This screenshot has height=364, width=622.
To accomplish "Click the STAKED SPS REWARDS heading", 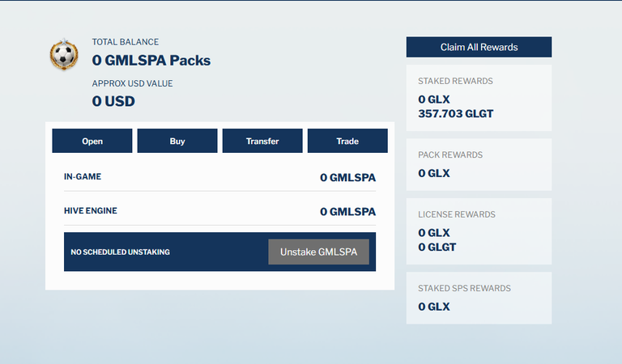I will [x=464, y=288].
